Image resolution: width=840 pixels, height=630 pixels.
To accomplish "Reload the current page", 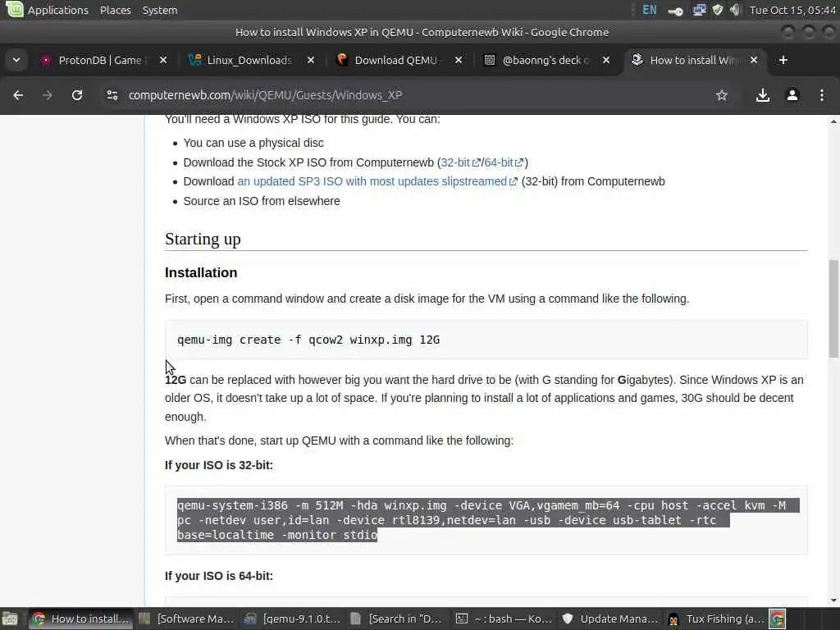I will pos(77,95).
